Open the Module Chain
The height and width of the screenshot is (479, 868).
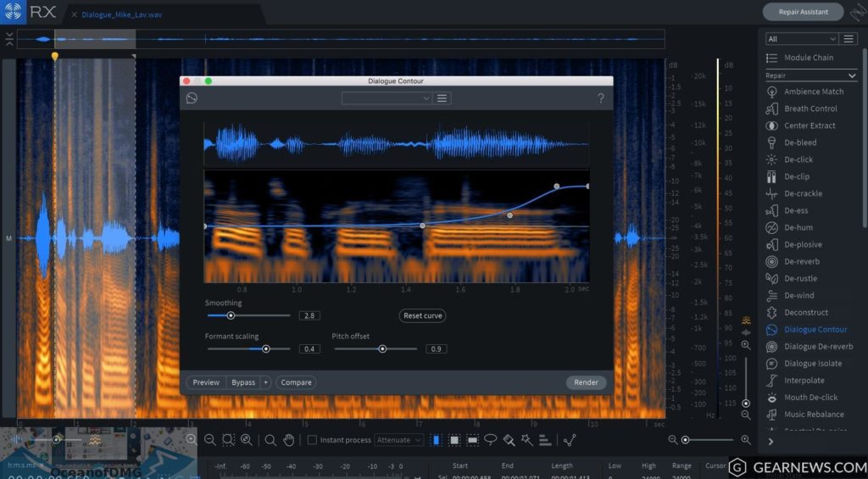point(800,58)
